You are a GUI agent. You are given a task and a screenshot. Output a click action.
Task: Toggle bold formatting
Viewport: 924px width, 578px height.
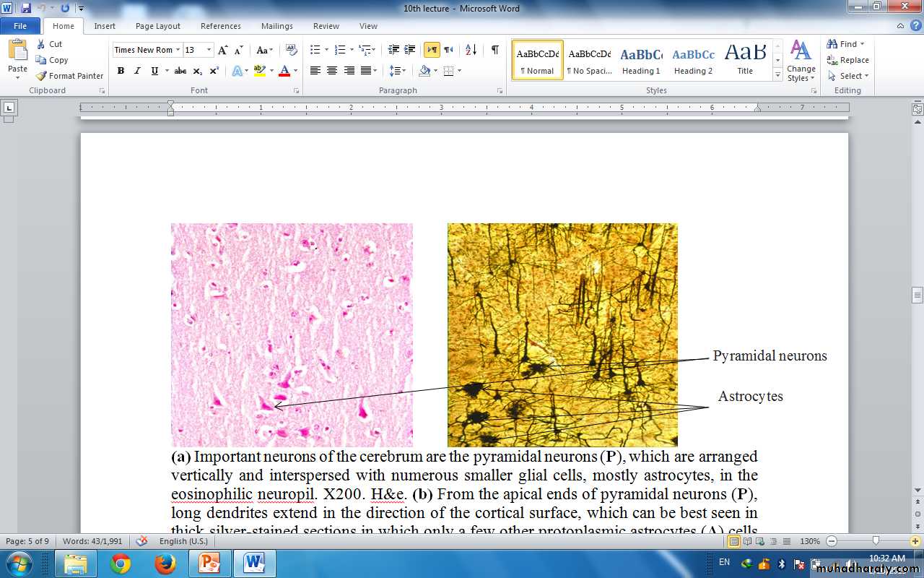pyautogui.click(x=121, y=71)
